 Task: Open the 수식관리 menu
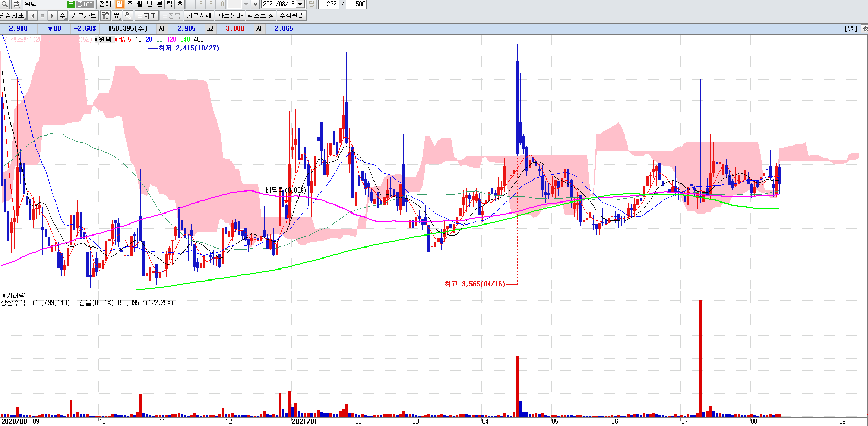tap(291, 16)
